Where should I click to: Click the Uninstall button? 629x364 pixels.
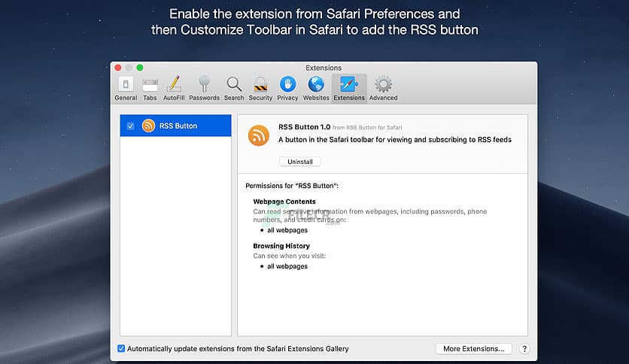click(299, 162)
